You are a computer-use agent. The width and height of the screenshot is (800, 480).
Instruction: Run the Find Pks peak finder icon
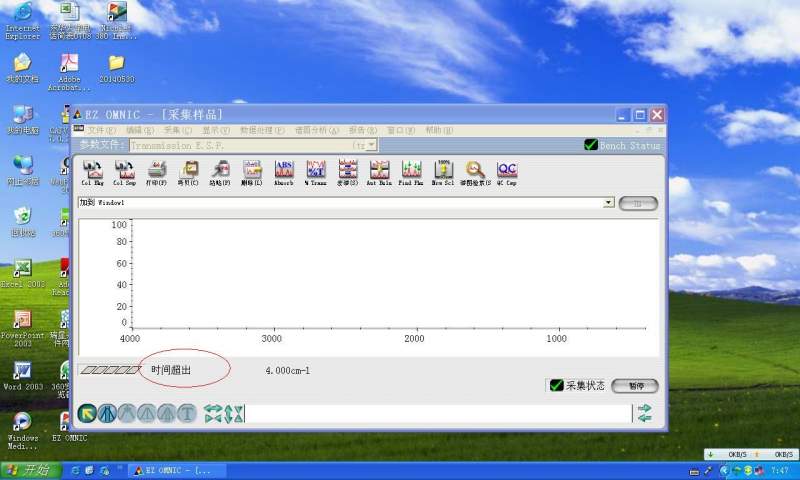(x=411, y=173)
